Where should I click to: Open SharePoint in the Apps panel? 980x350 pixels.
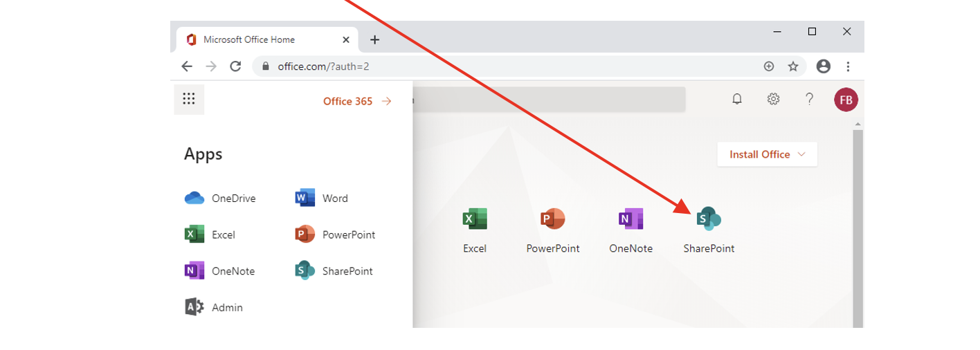coord(334,271)
